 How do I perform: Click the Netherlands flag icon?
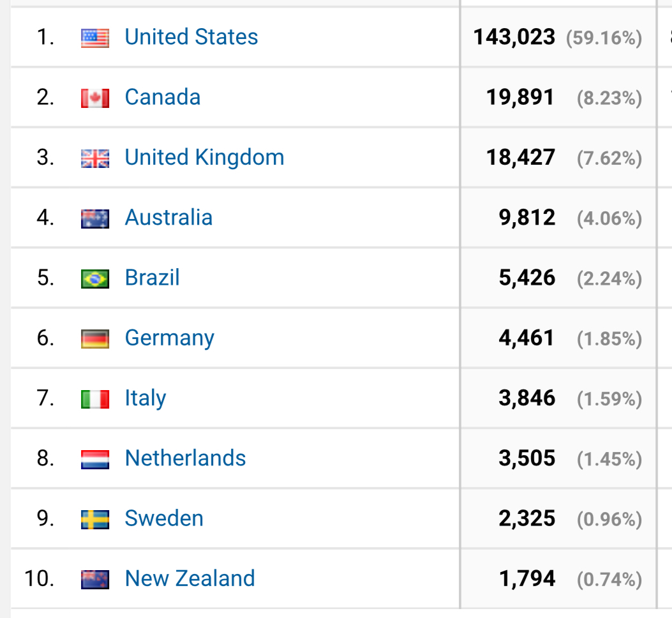click(95, 459)
